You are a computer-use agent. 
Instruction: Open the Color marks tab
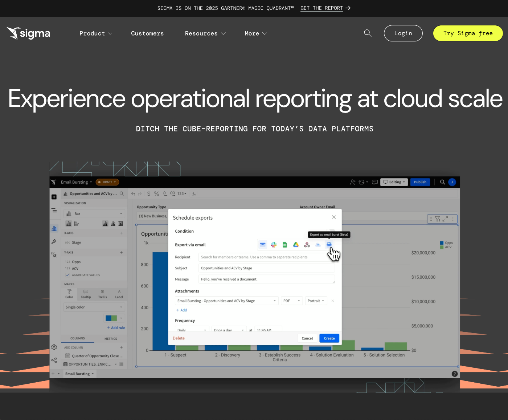[x=69, y=294]
